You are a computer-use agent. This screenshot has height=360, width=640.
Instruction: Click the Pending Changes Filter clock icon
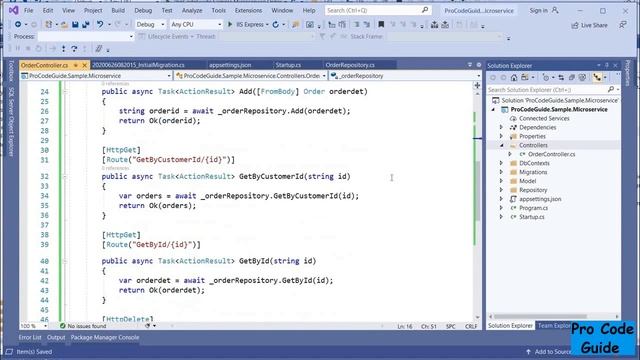(x=546, y=78)
